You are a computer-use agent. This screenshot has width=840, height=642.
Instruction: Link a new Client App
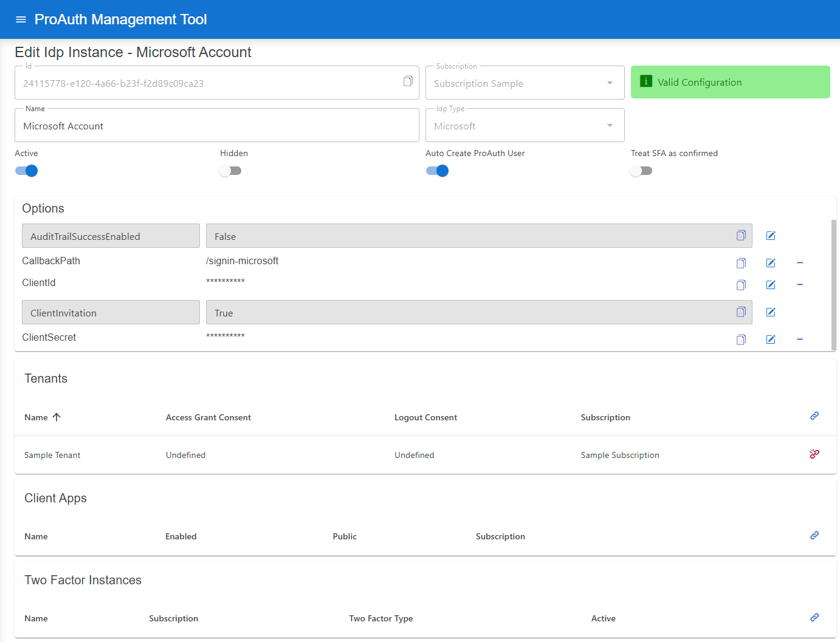coord(814,536)
